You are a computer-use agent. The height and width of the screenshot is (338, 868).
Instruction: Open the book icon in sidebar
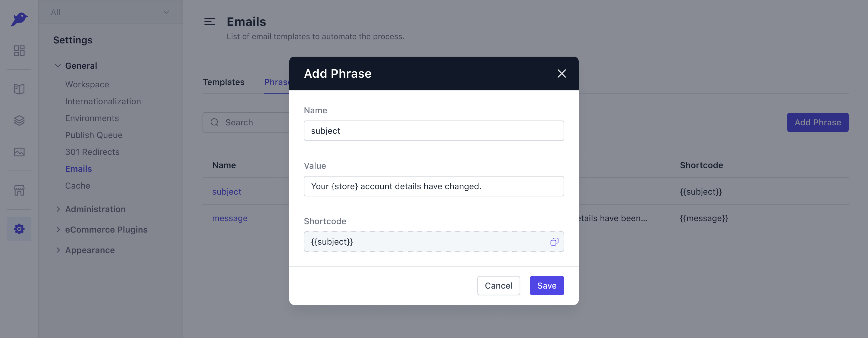(x=19, y=89)
